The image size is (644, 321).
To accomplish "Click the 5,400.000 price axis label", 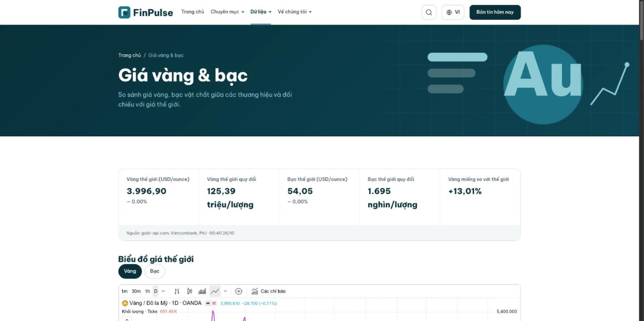I will coord(506,311).
